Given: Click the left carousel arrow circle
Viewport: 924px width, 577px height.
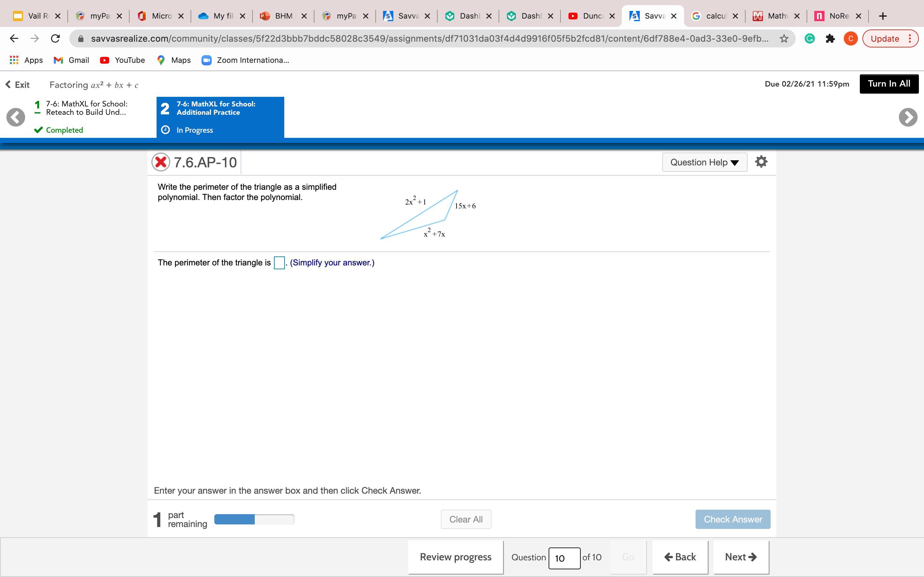Looking at the screenshot, I should (16, 117).
